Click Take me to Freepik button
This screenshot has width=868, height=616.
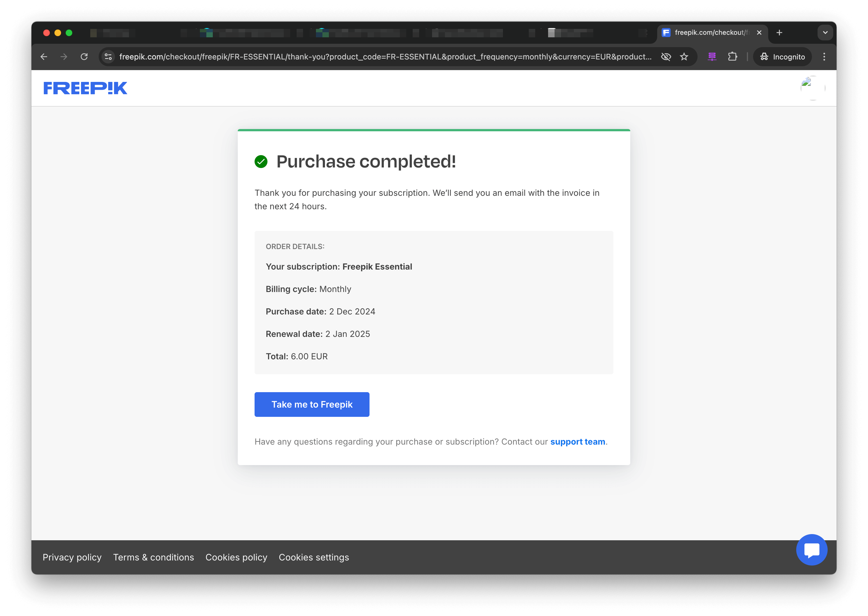[312, 404]
